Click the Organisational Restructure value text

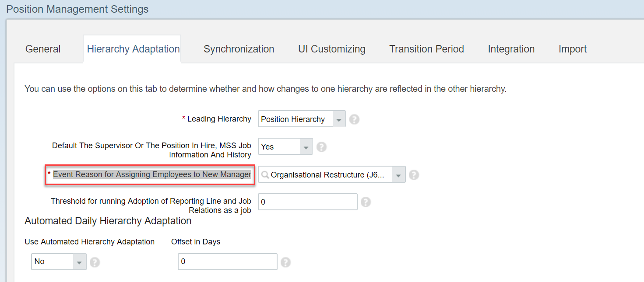tap(327, 175)
